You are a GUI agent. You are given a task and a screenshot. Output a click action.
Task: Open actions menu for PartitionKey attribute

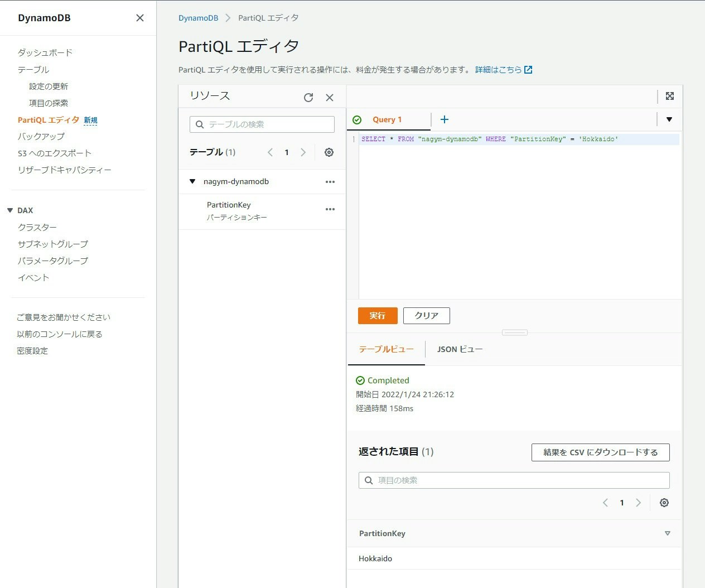click(x=330, y=209)
